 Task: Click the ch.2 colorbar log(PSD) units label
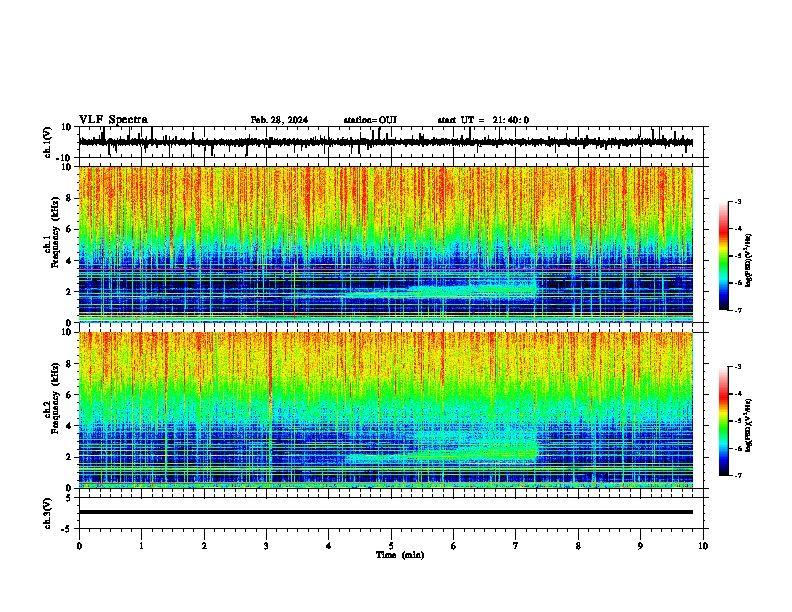[x=748, y=425]
